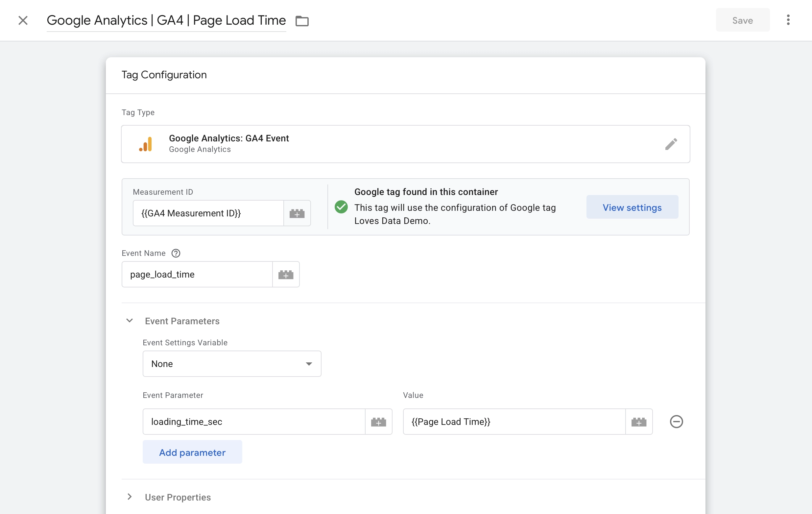Viewport: 812px width, 514px height.
Task: Click the Google Analytics bar chart logo
Action: tap(145, 144)
